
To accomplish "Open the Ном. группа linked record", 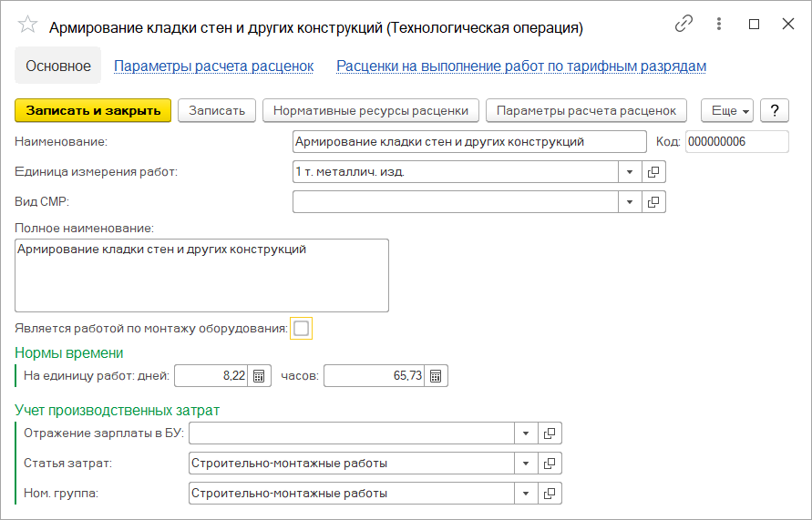I will click(550, 494).
